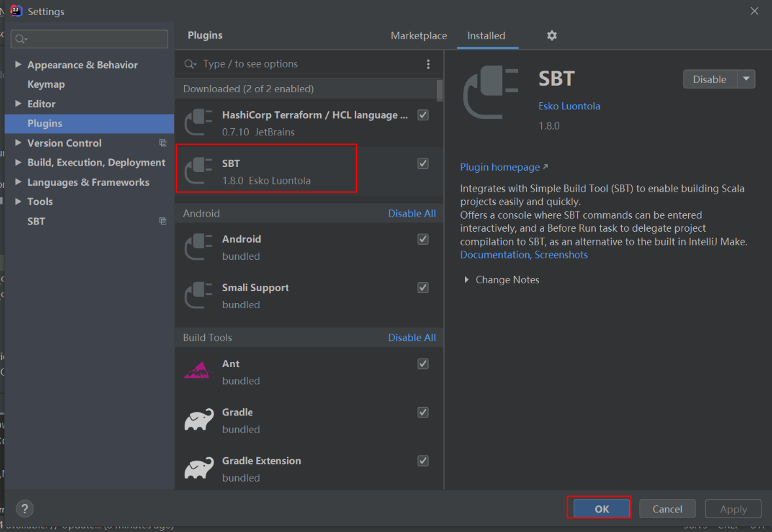Uncheck the Gradle Extension checkbox

click(423, 461)
